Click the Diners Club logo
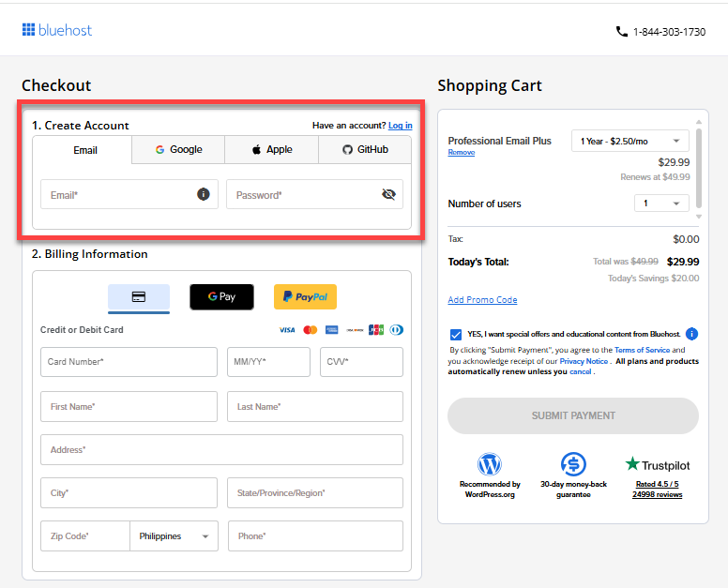Screen dimensions: 728x588 click(x=397, y=330)
